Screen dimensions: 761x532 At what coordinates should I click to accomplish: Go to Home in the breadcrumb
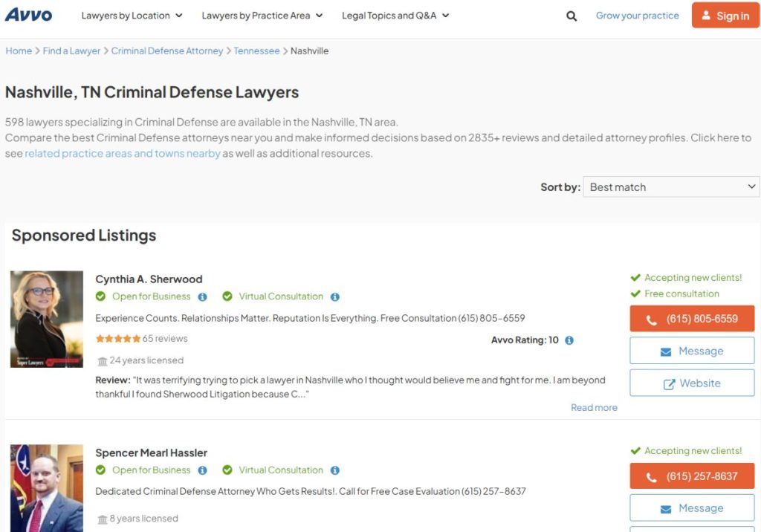click(x=19, y=51)
